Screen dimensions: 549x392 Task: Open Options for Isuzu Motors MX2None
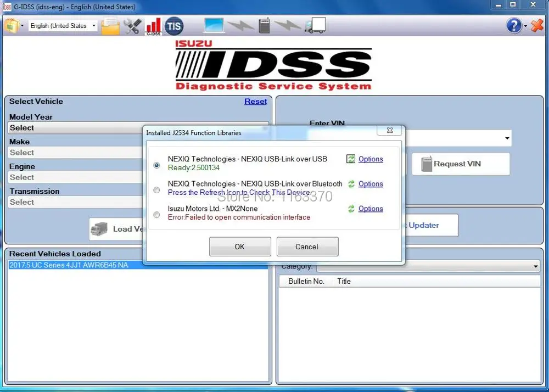pos(371,209)
